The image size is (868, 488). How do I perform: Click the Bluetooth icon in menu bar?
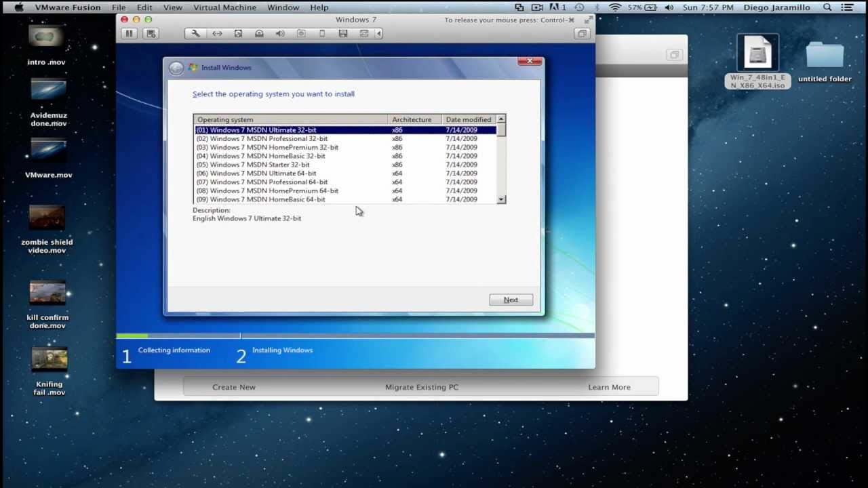(x=597, y=7)
